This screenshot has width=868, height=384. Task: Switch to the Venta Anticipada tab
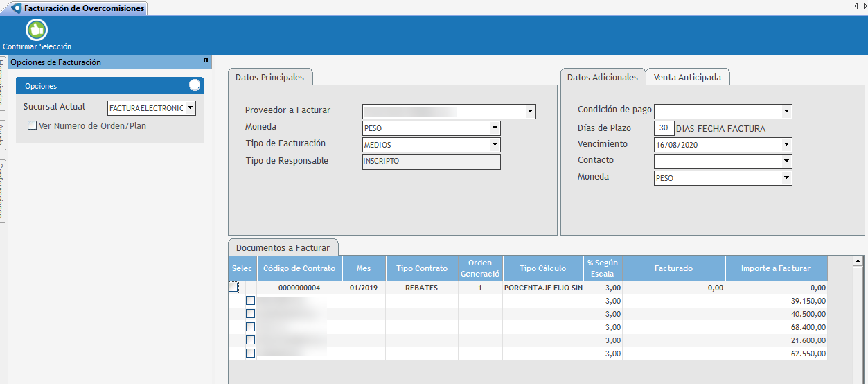(x=687, y=77)
